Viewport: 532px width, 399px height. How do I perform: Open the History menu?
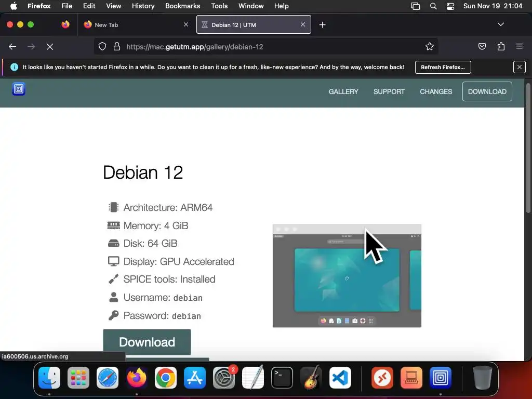[143, 6]
